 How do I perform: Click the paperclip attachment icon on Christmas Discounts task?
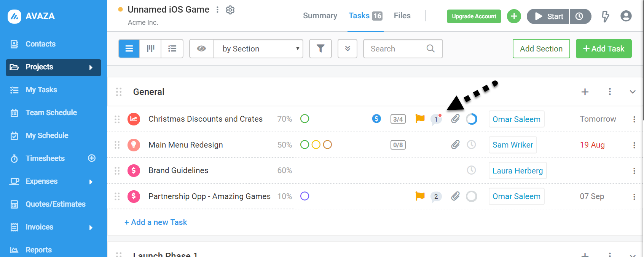click(455, 119)
